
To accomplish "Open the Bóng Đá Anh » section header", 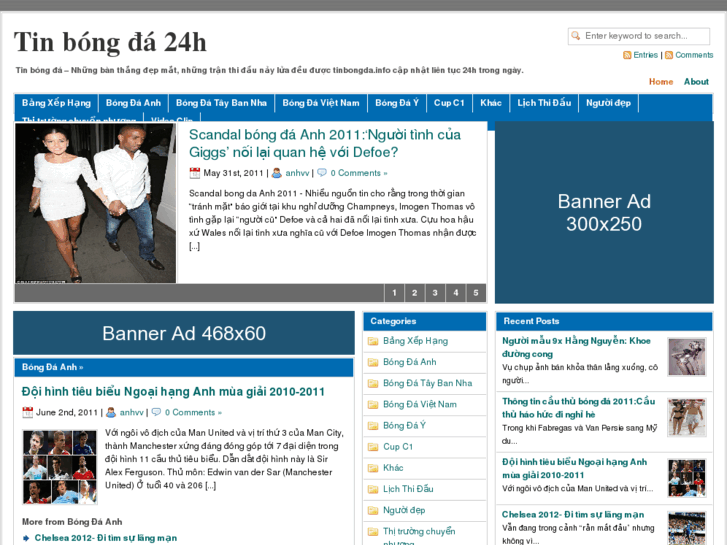I will (52, 367).
